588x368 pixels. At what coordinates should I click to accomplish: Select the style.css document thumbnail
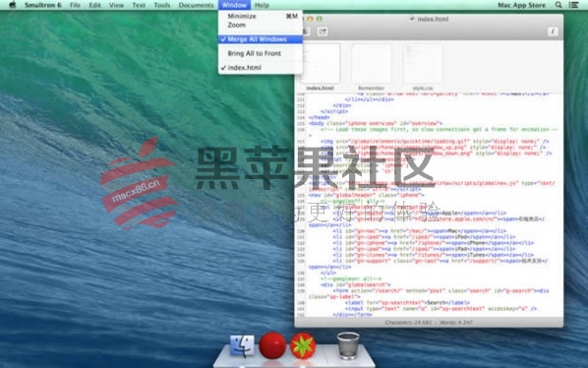(x=423, y=63)
